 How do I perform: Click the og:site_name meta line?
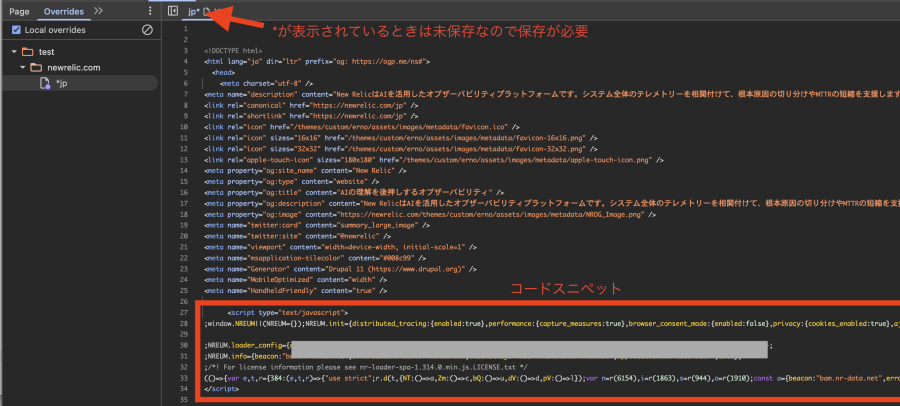pyautogui.click(x=305, y=171)
